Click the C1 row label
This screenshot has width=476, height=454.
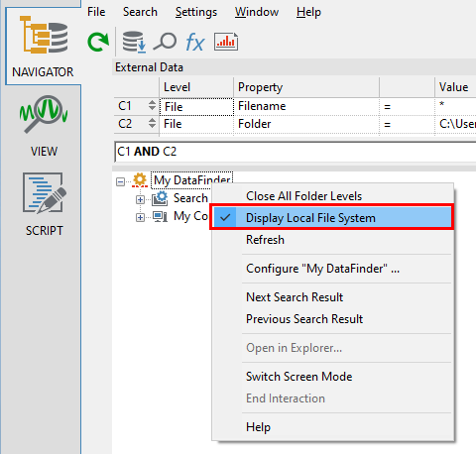coord(125,106)
